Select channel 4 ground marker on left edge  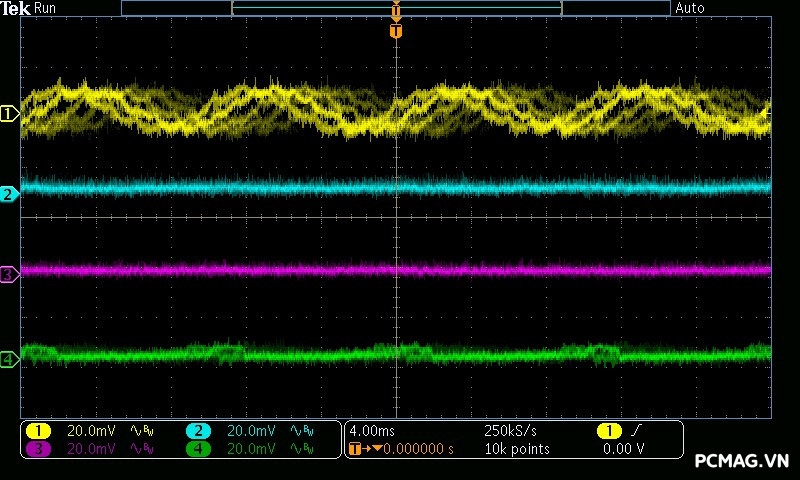[x=9, y=360]
